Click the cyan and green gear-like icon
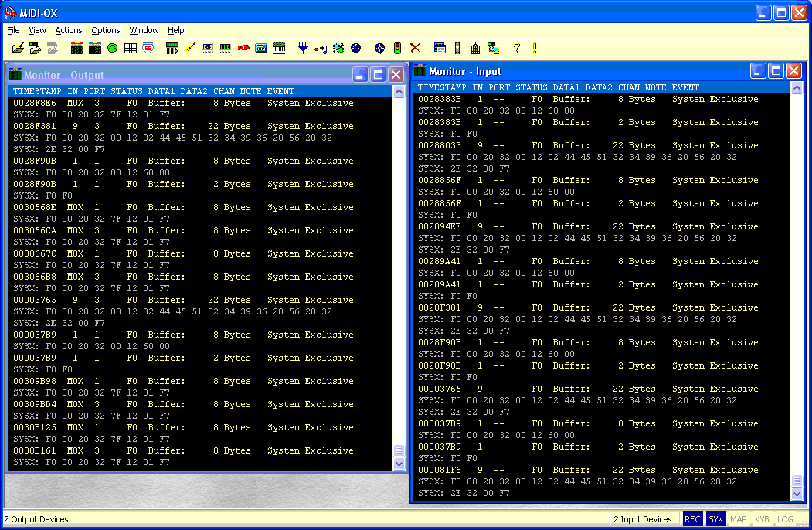 [338, 48]
